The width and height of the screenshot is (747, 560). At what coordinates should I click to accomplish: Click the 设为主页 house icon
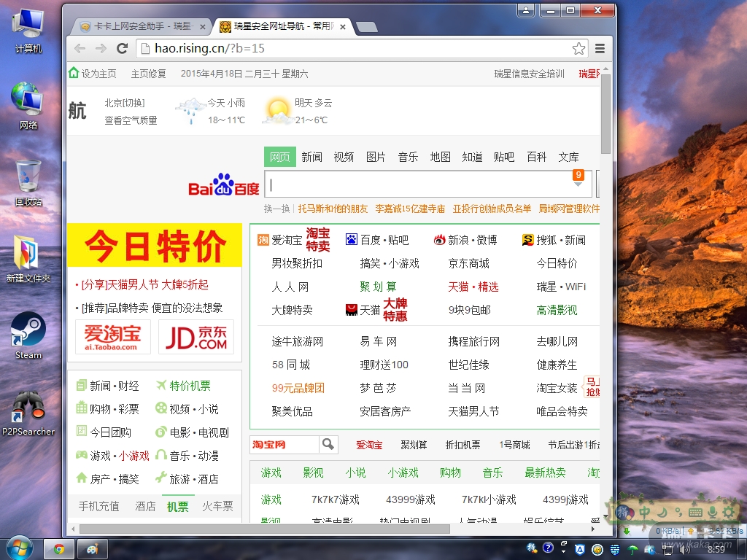74,73
